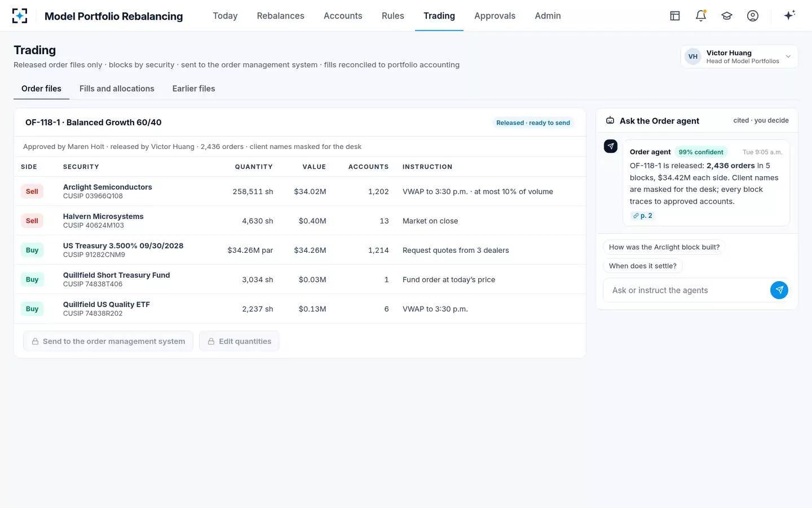Switch to Fills and allocations tab
This screenshot has height=508, width=812.
tap(117, 89)
